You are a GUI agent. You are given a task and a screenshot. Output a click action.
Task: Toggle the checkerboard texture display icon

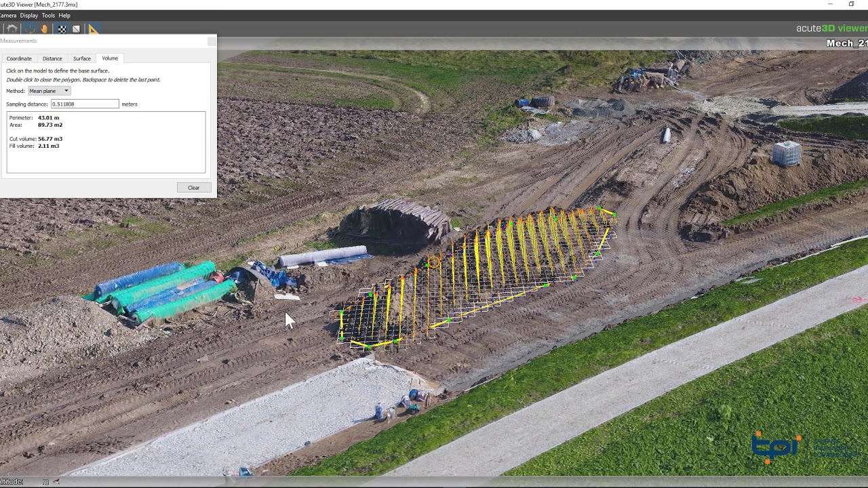point(62,29)
